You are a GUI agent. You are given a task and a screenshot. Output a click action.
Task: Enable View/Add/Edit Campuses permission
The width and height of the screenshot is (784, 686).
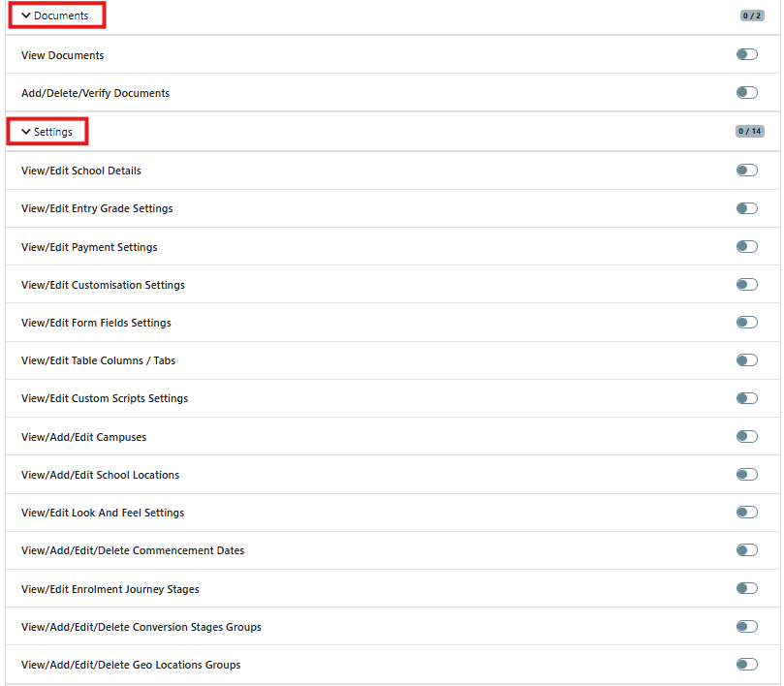tap(746, 437)
